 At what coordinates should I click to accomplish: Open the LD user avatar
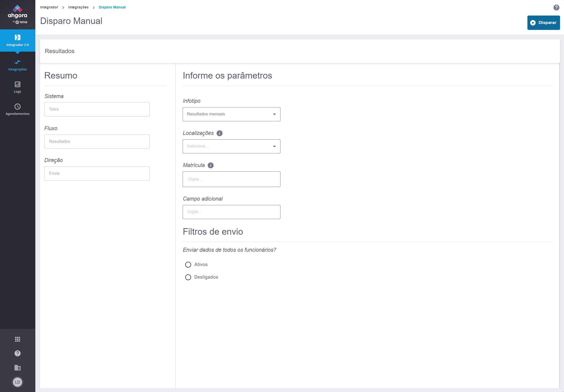pyautogui.click(x=17, y=382)
